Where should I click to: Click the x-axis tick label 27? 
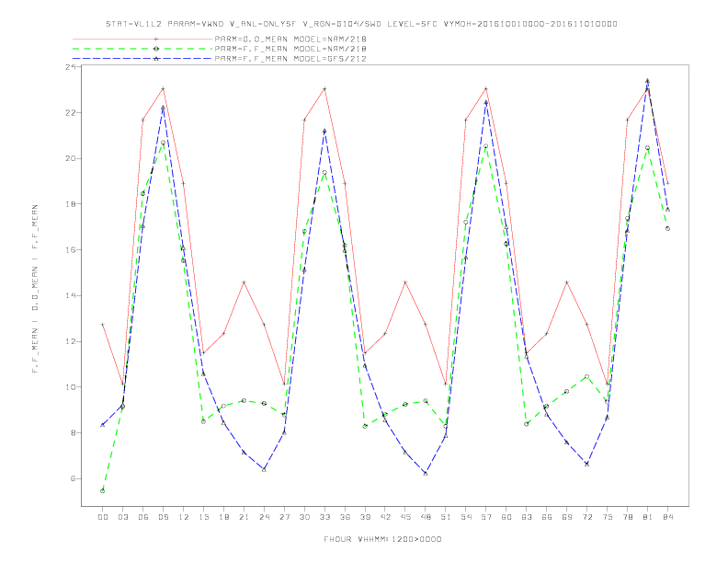(x=284, y=517)
